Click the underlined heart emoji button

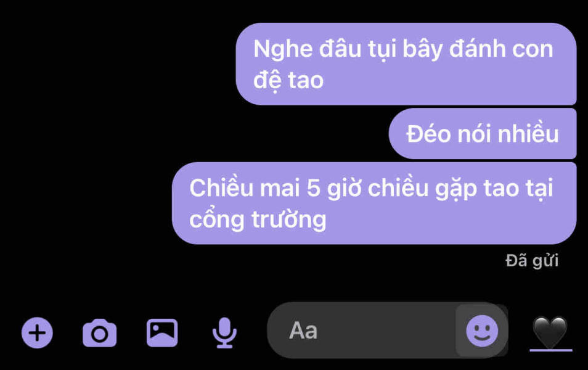[x=550, y=332]
